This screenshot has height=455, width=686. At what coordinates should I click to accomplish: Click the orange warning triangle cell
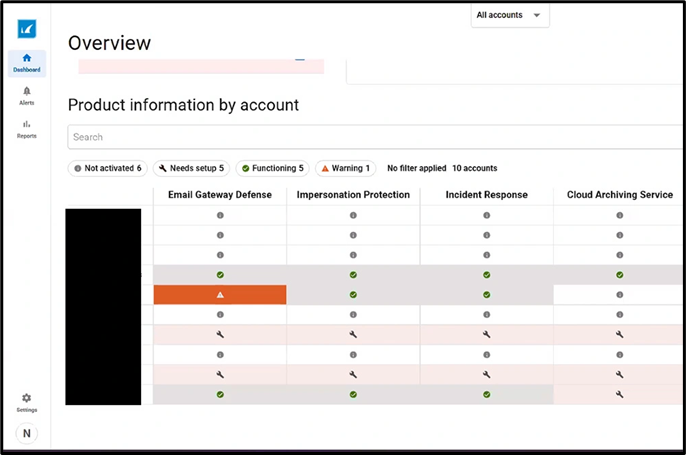pyautogui.click(x=220, y=295)
